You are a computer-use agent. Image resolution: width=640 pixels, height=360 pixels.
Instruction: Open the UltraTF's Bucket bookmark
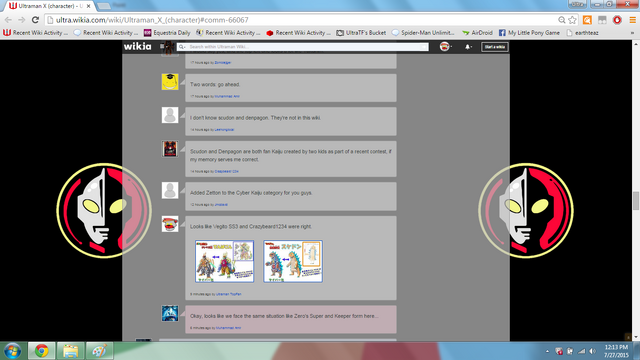click(x=361, y=33)
